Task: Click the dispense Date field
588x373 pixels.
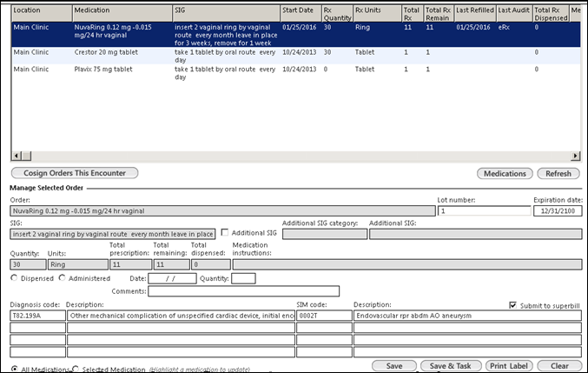Action: click(172, 278)
